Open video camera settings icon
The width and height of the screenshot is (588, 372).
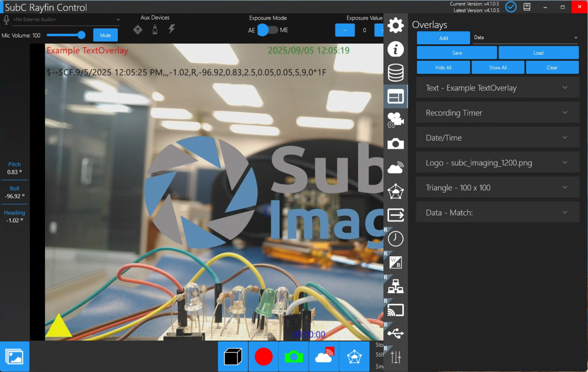click(396, 120)
